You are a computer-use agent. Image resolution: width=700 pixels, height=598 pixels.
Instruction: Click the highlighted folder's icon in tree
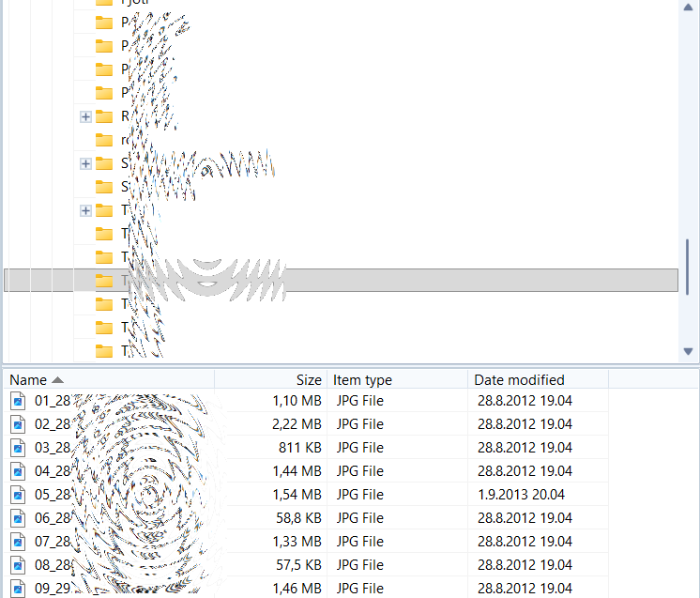point(104,281)
